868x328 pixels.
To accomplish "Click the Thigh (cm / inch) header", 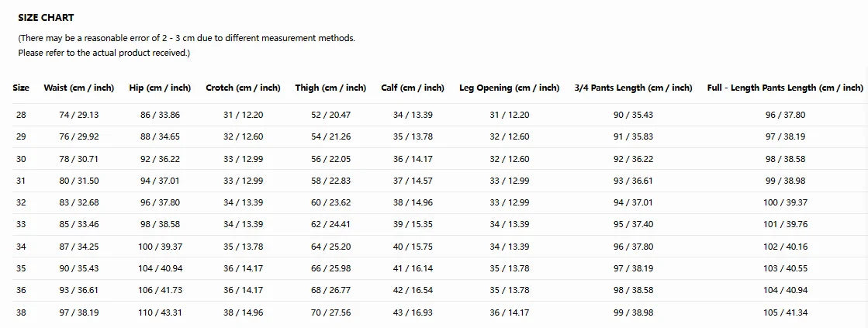I will (330, 88).
